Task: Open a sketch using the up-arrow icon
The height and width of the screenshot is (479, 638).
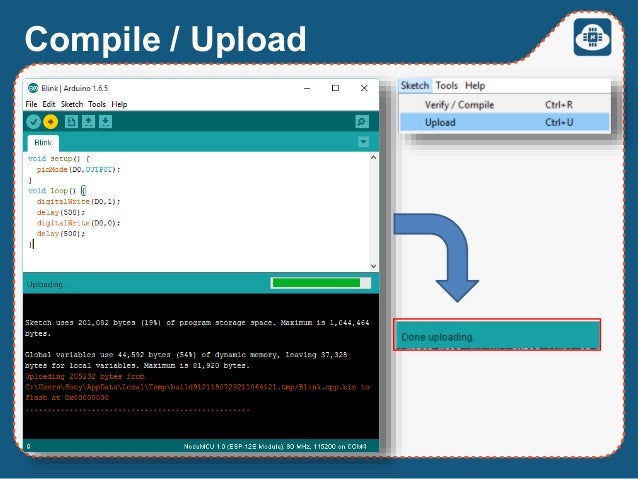Action: (88, 121)
